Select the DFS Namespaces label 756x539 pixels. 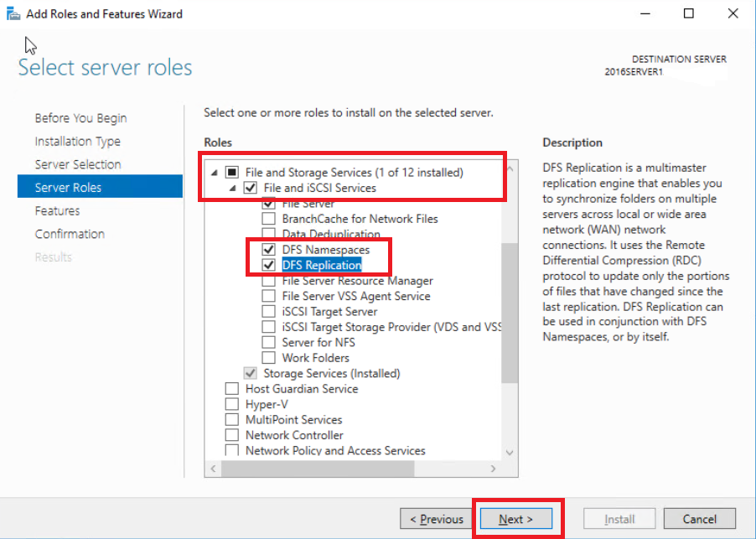(326, 249)
